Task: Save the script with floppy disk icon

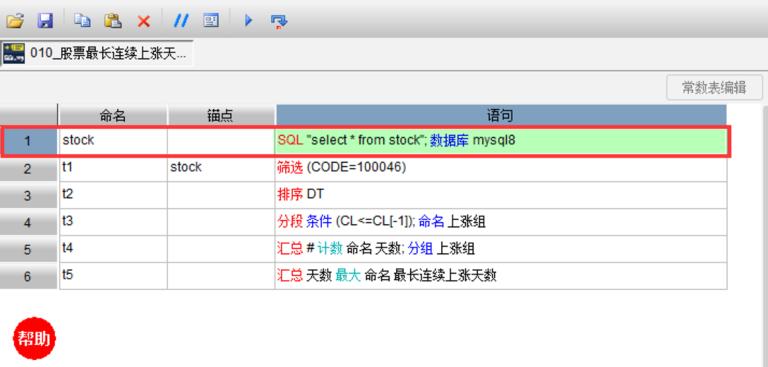Action: click(x=45, y=21)
